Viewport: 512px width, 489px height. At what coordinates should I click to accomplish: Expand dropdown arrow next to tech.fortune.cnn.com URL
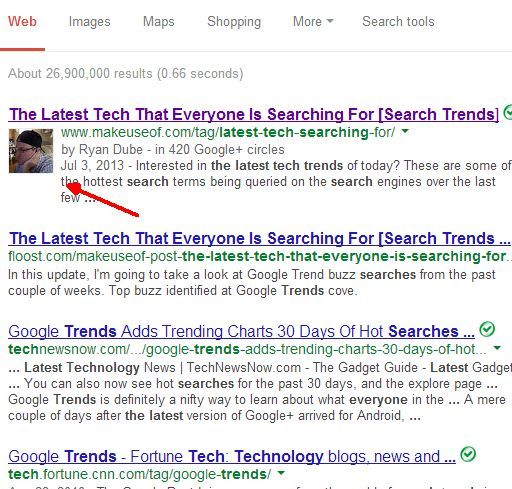(x=282, y=473)
